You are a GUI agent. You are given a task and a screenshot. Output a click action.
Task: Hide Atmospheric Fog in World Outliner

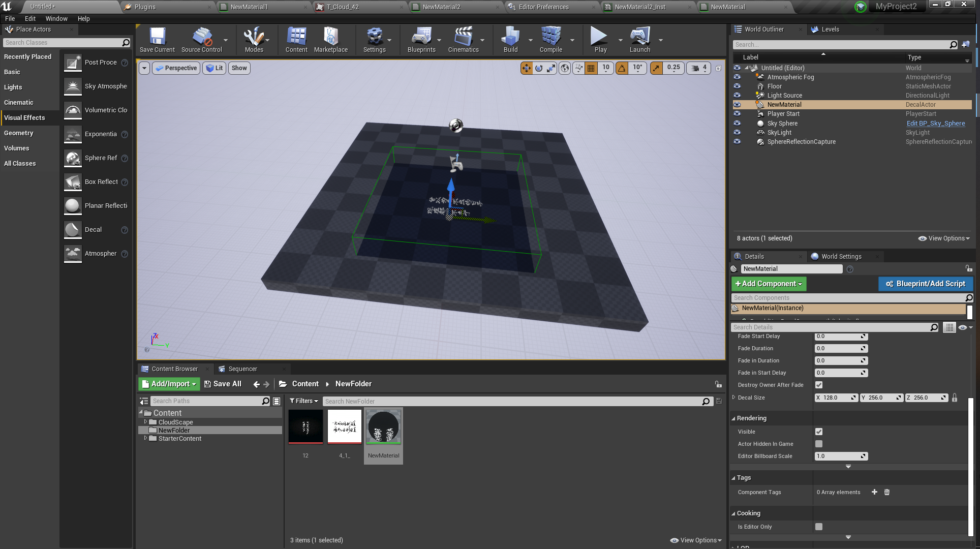tap(737, 77)
